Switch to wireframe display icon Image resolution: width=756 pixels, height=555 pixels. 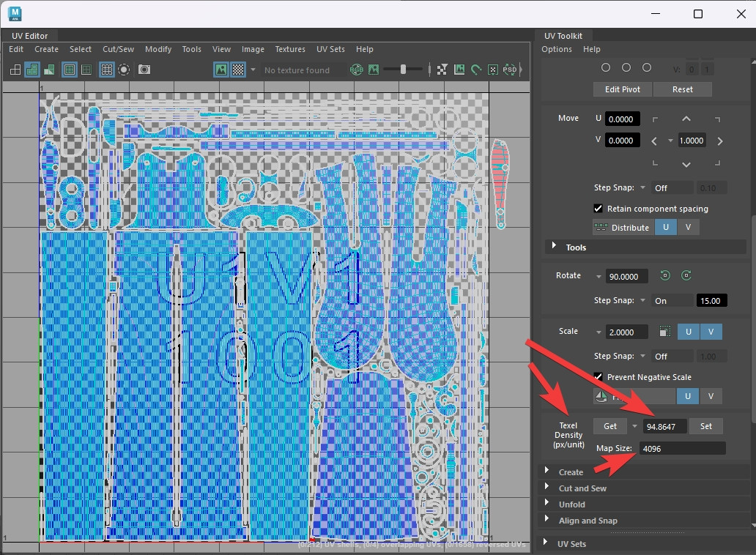[15, 70]
